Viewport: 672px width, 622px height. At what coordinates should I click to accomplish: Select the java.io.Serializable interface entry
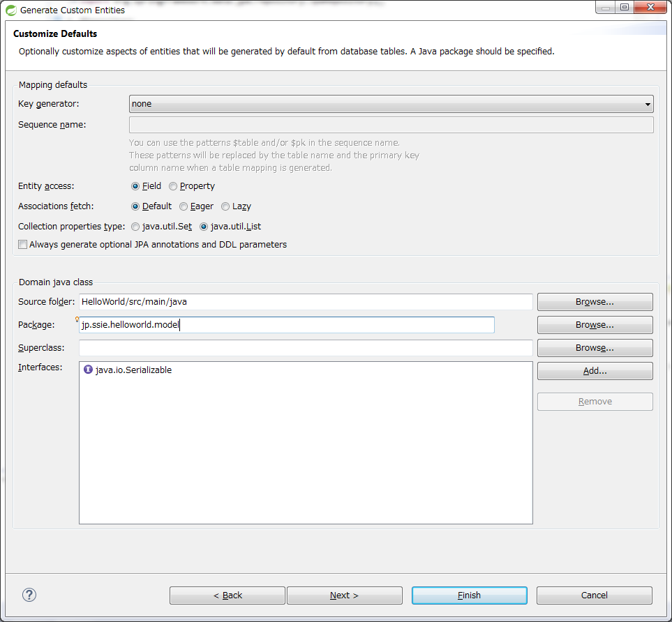133,370
